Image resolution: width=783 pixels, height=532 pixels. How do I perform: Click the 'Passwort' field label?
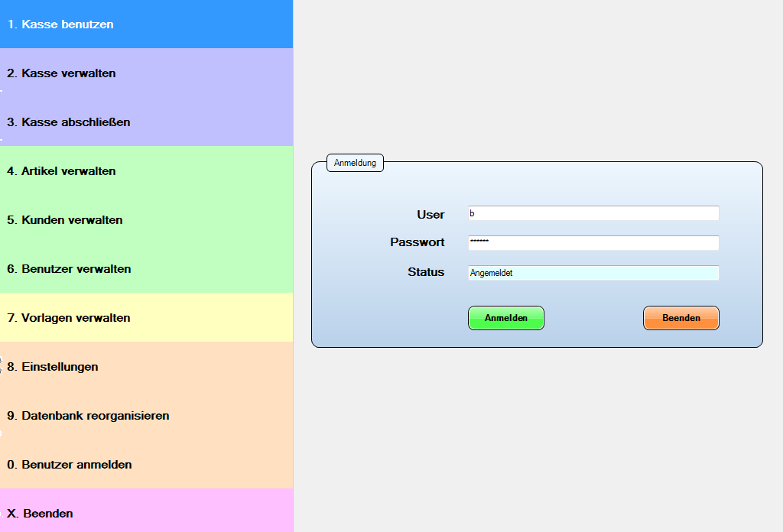click(x=417, y=242)
